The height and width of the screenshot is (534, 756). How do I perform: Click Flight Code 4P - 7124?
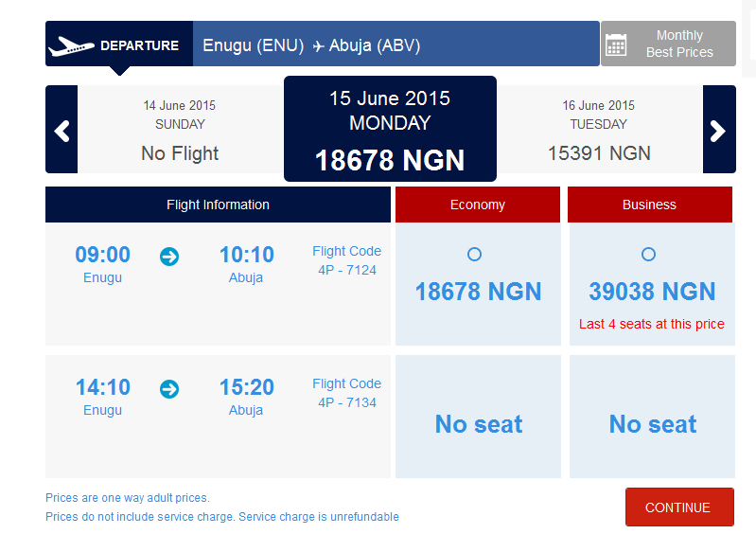(x=346, y=260)
